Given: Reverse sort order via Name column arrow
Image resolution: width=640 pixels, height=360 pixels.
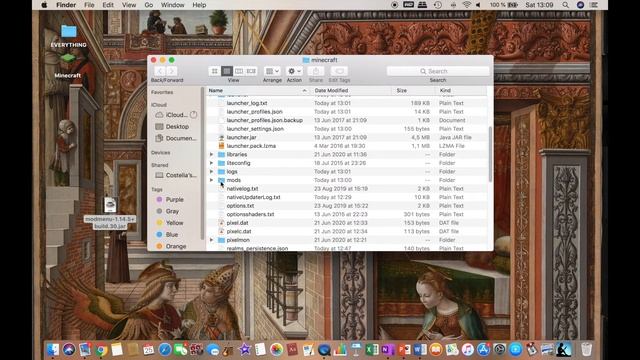Looking at the screenshot, I should point(304,91).
